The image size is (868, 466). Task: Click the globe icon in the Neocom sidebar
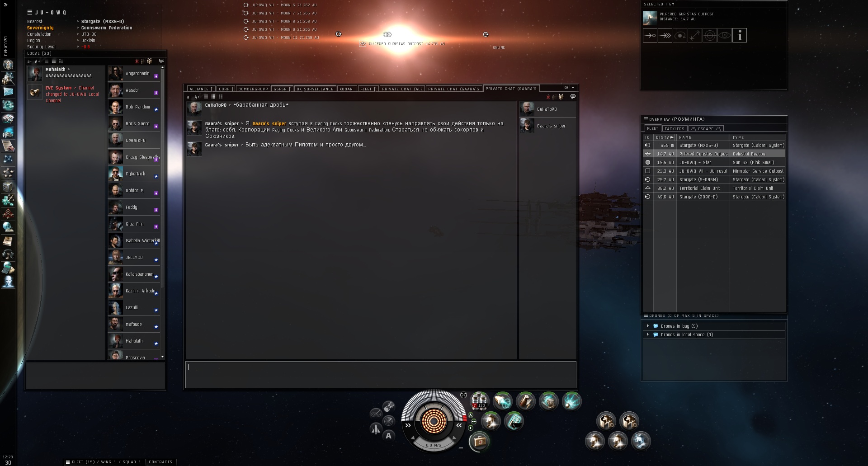pos(8,227)
